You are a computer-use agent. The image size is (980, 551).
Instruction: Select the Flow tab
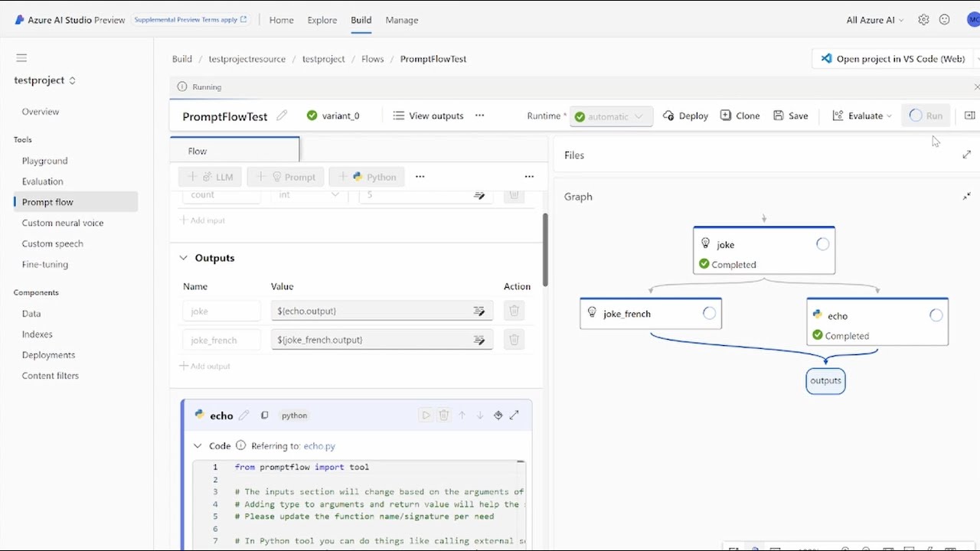click(x=235, y=151)
